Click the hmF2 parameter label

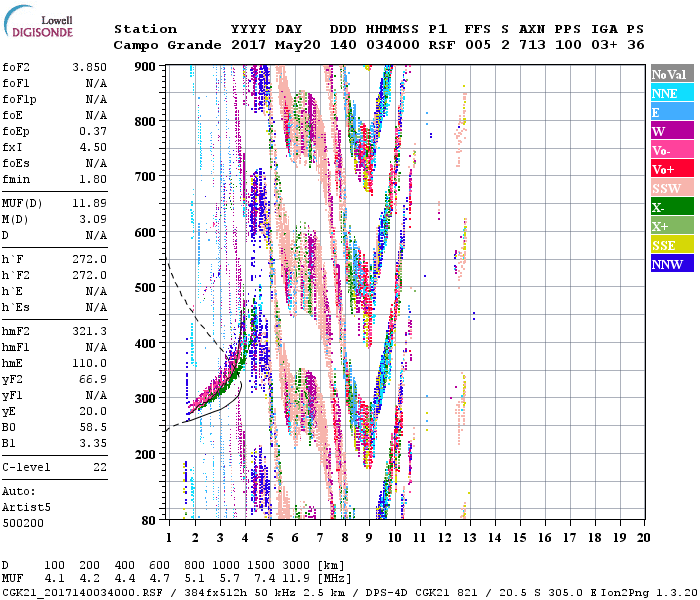[x=17, y=330]
